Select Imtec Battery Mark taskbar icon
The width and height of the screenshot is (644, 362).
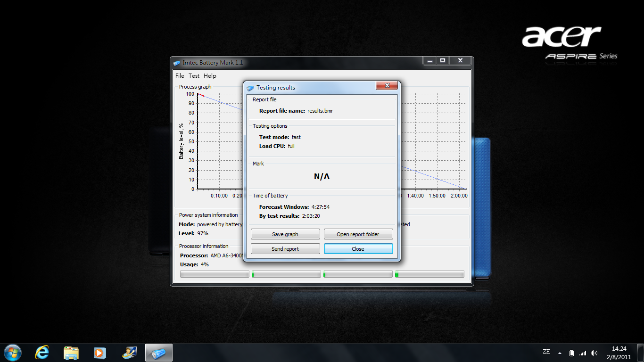click(159, 353)
